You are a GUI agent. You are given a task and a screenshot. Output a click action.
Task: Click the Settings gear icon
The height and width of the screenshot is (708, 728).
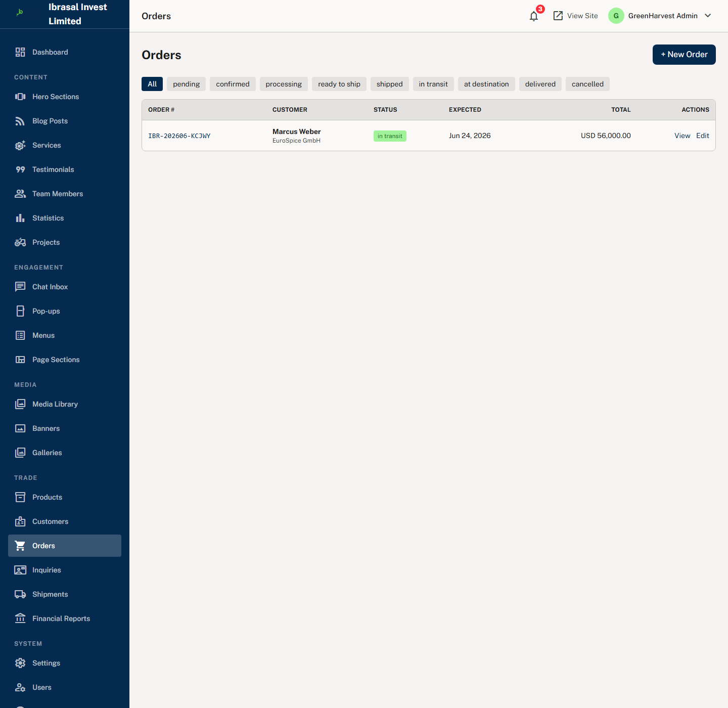(x=20, y=663)
